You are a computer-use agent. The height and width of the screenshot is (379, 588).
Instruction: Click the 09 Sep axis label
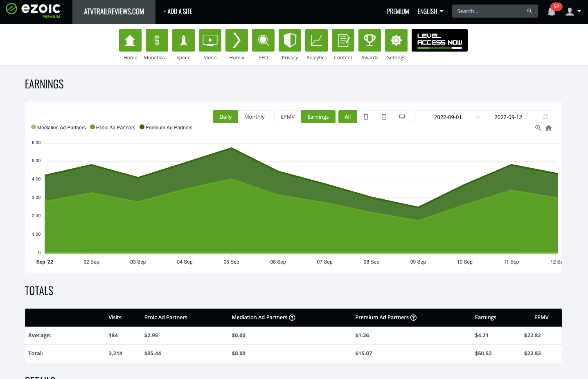[418, 262]
